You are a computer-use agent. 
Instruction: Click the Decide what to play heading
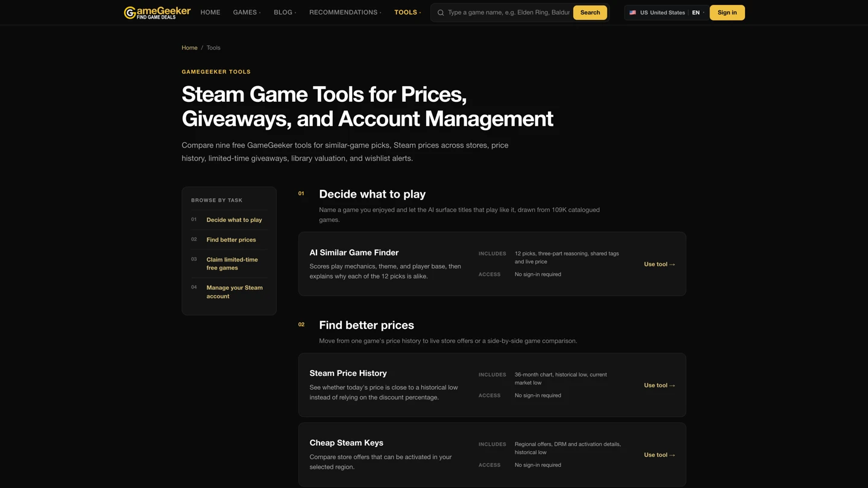tap(372, 194)
